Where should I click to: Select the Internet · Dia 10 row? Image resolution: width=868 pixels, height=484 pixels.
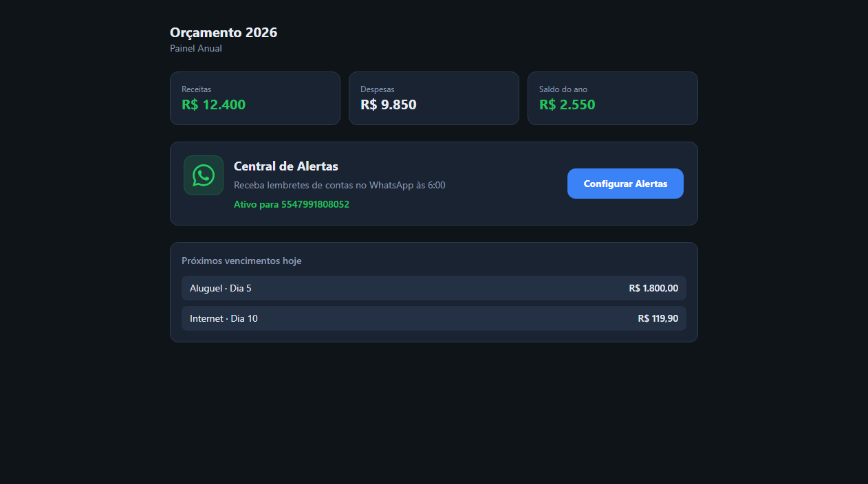434,318
